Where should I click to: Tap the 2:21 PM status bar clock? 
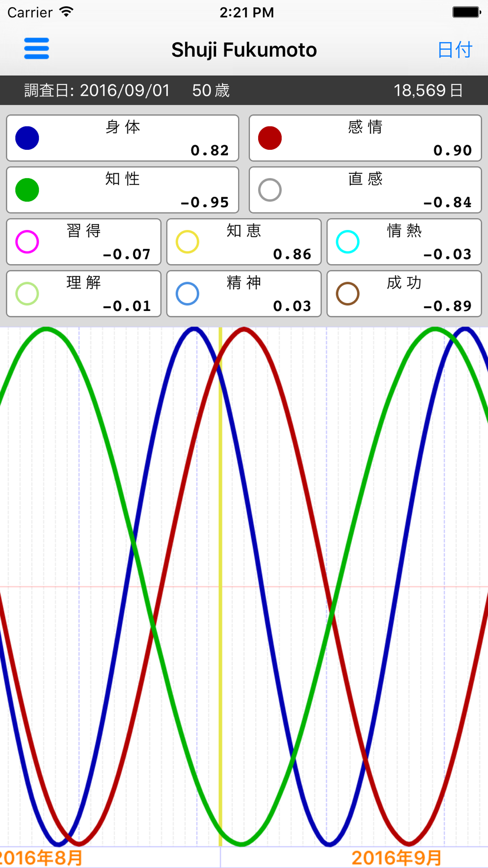246,13
